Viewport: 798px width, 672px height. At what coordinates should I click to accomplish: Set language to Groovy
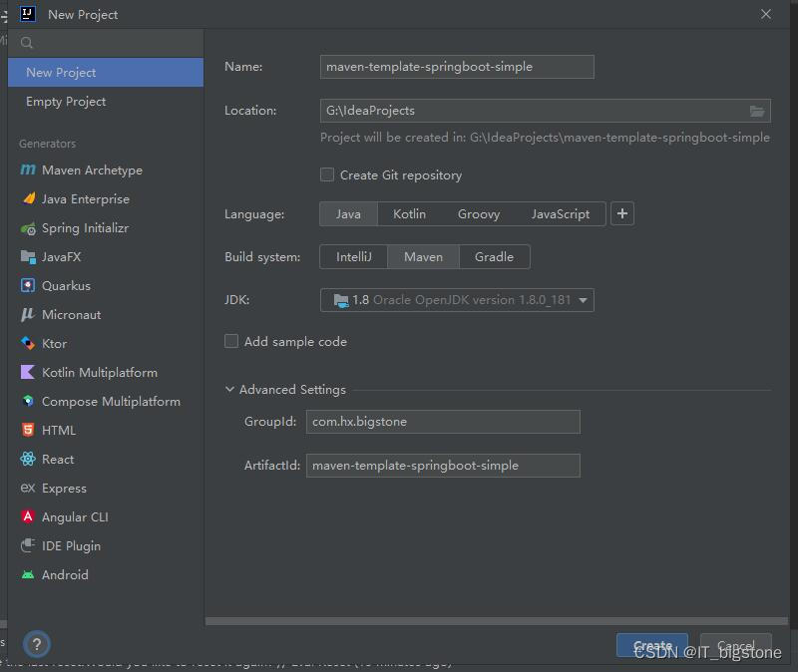pyautogui.click(x=479, y=213)
